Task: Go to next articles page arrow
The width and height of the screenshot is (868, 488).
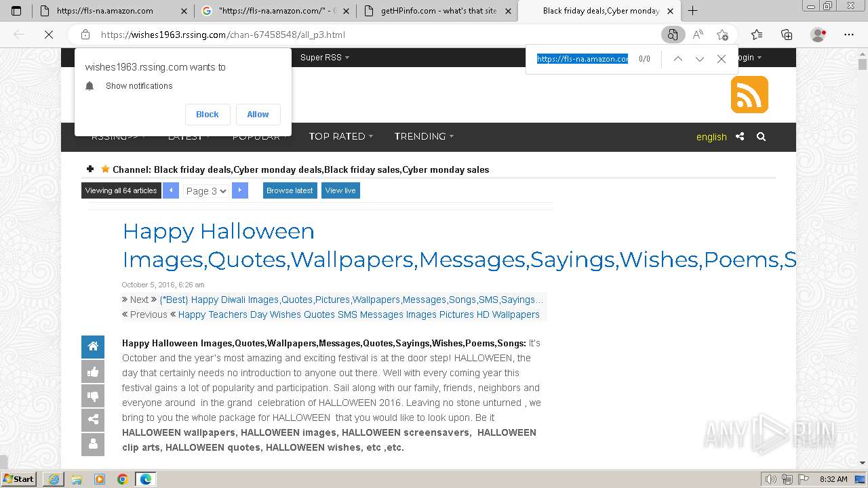Action: [240, 190]
